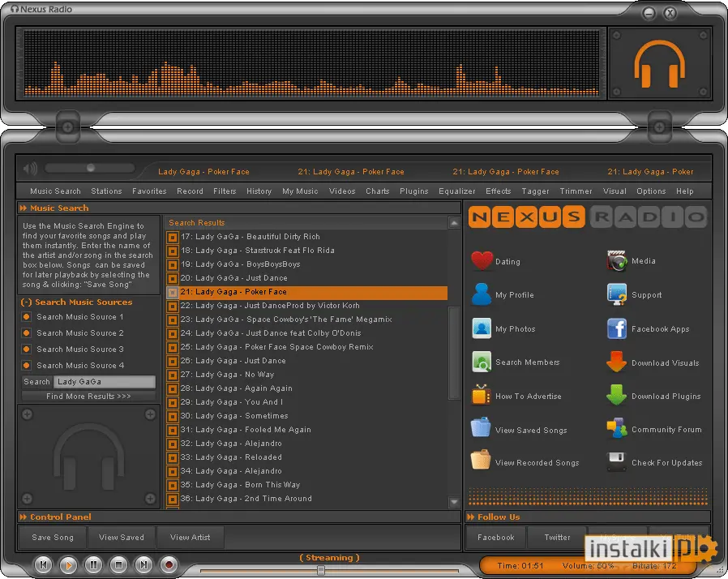The height and width of the screenshot is (579, 728).
Task: Click the Save Song button
Action: 53,537
